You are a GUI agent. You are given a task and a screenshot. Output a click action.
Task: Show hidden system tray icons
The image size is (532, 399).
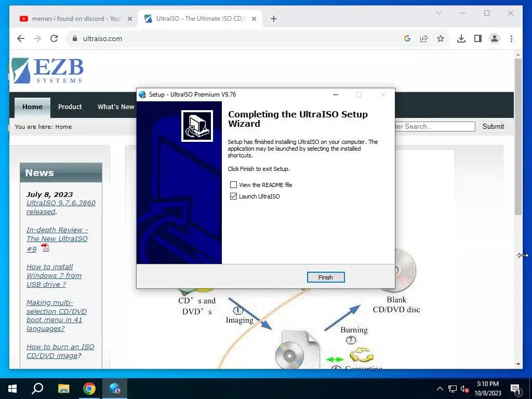(x=440, y=389)
